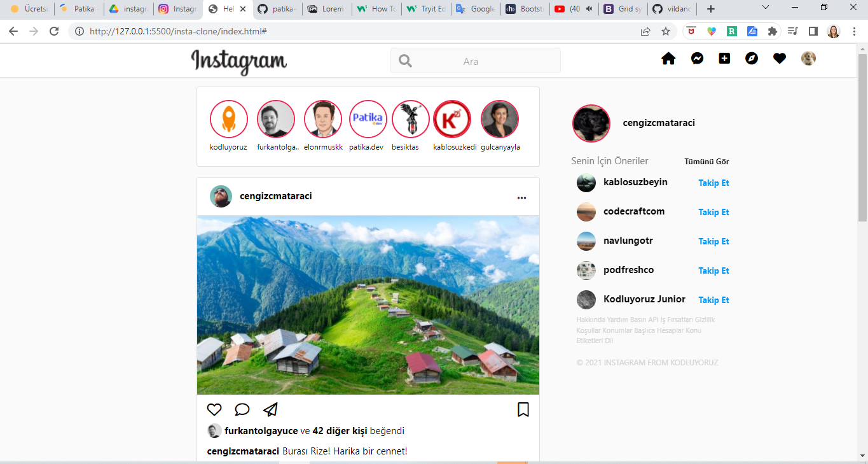Image resolution: width=868 pixels, height=464 pixels.
Task: Open the messenger icon in the navbar
Action: 697,59
